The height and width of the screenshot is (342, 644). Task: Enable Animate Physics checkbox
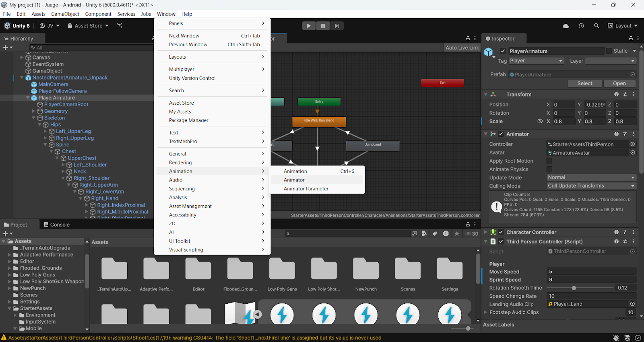click(x=549, y=169)
